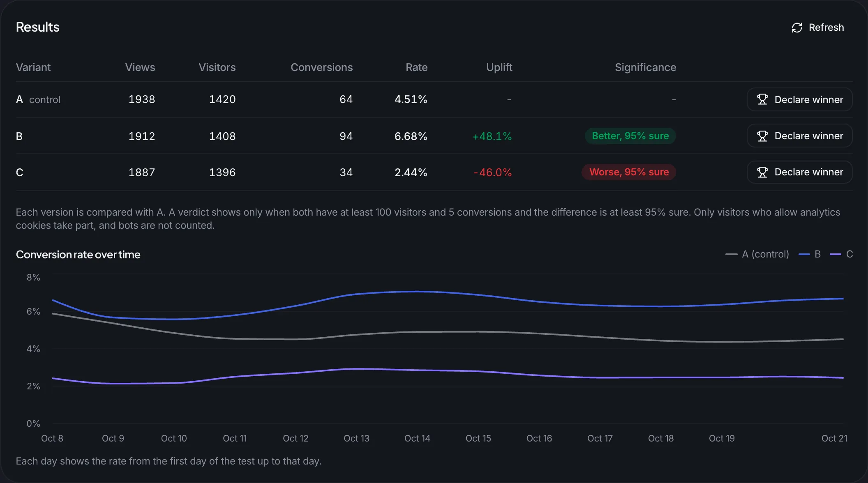Screen dimensions: 868x483
Task: Click the 4.51% rate cell
Action: point(411,99)
